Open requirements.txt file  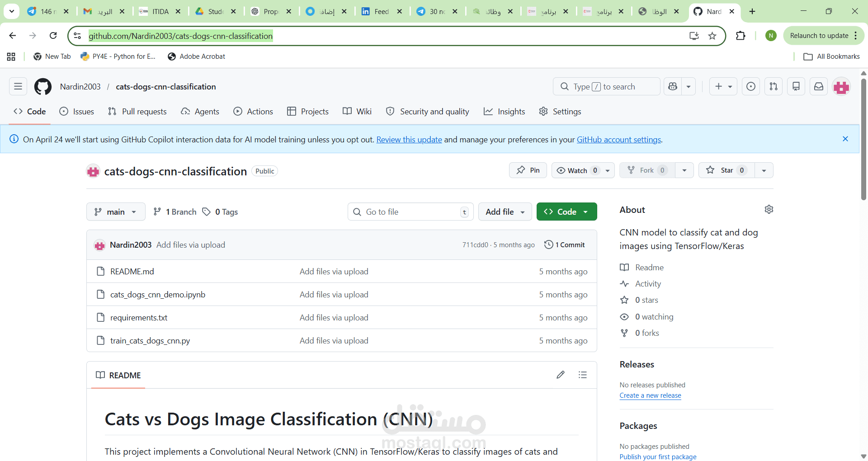(x=139, y=318)
